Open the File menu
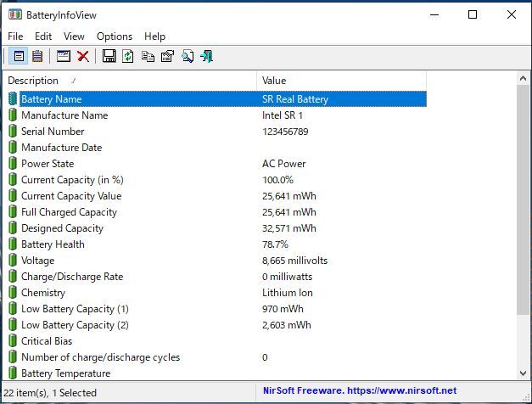Image resolution: width=532 pixels, height=404 pixels. point(15,36)
